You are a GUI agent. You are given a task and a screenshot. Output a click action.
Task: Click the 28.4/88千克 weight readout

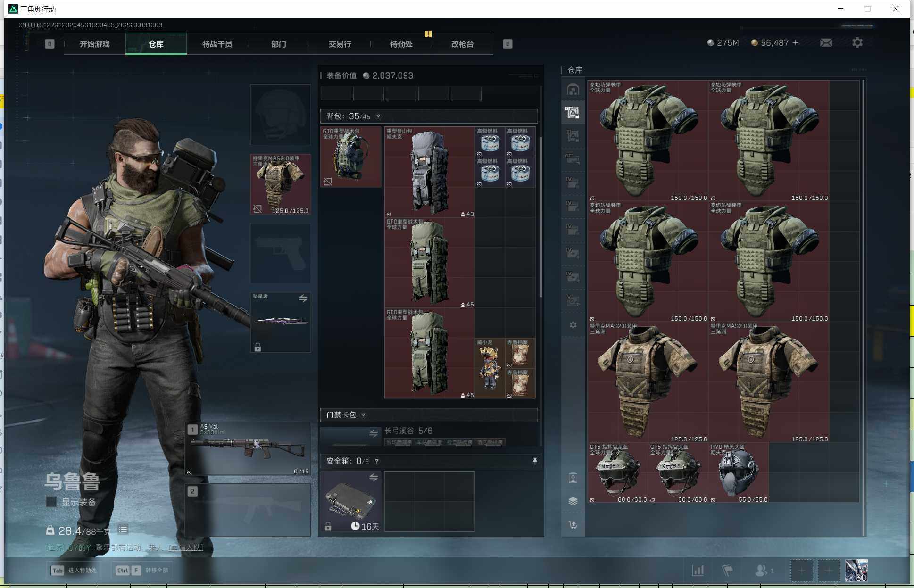(78, 531)
